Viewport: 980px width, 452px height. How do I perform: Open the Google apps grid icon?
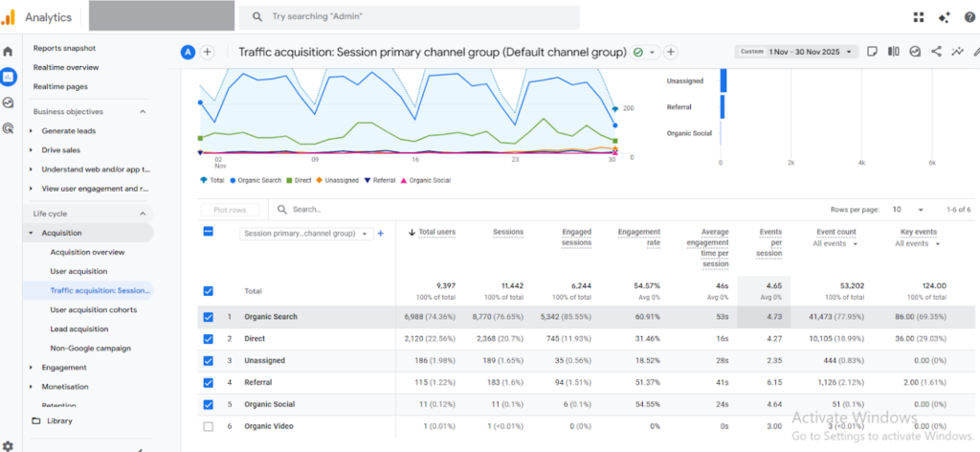coord(919,17)
